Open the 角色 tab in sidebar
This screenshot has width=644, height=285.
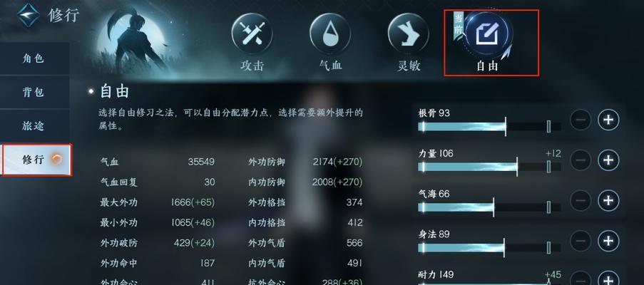pyautogui.click(x=34, y=58)
